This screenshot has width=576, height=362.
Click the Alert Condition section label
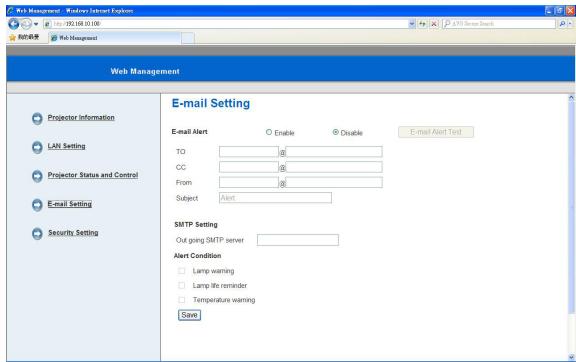coord(197,255)
